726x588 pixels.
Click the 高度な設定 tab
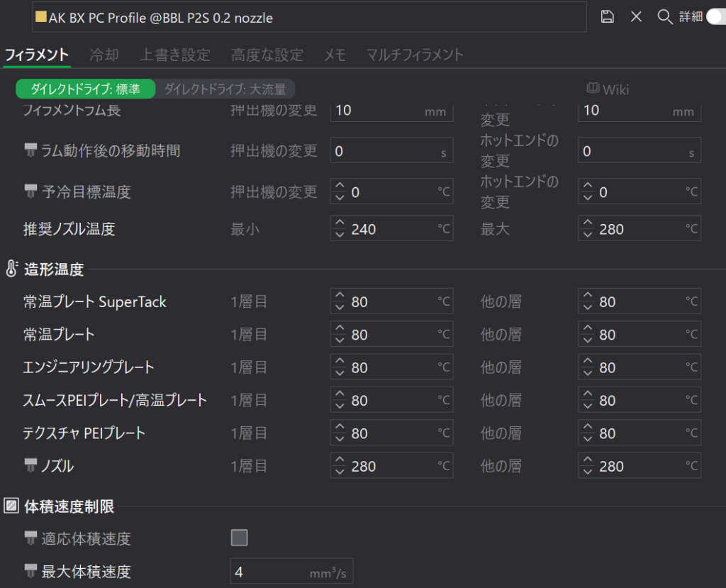pos(267,55)
